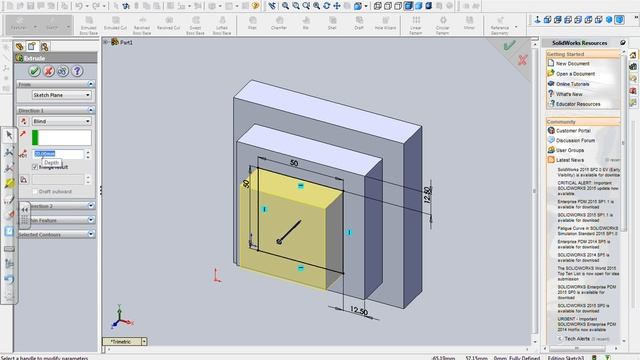Image resolution: width=640 pixels, height=360 pixels.
Task: Open the Educator Resources link
Action: coord(578,104)
